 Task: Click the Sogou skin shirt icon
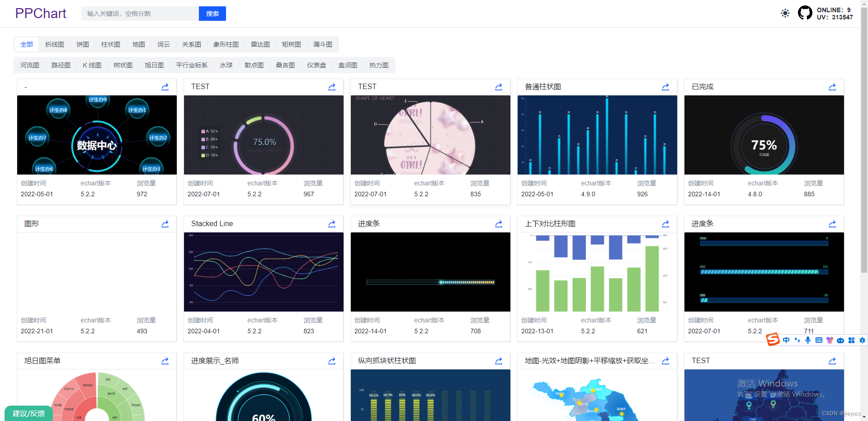(830, 340)
